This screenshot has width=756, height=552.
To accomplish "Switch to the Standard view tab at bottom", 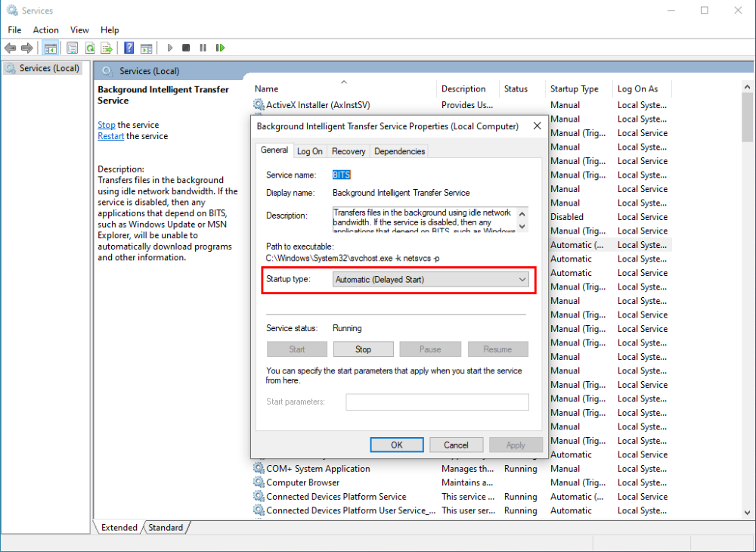I will tap(166, 527).
